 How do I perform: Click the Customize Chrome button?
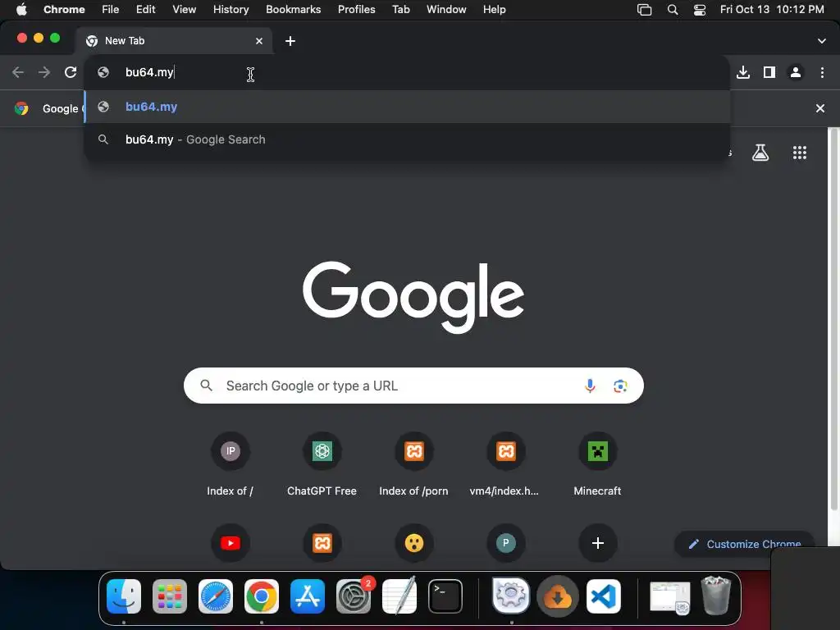point(745,545)
